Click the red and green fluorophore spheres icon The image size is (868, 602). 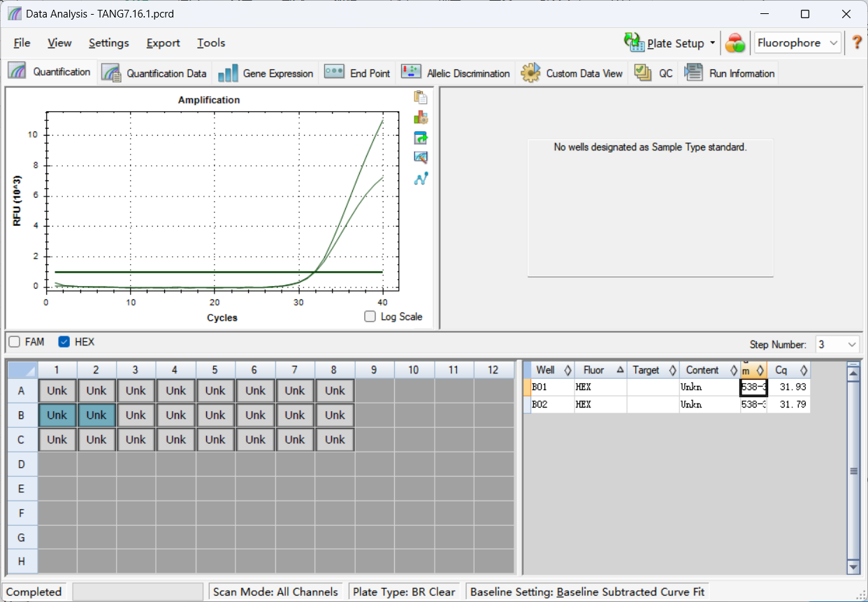pyautogui.click(x=735, y=43)
